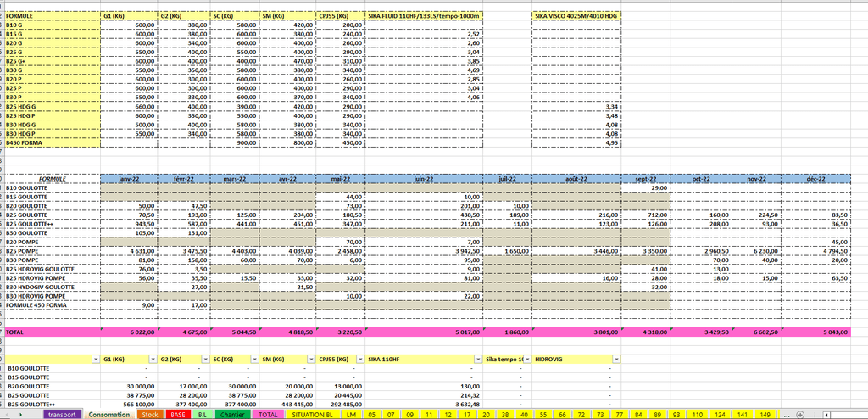This screenshot has width=868, height=419.
Task: Select the déc-22 month header
Action: [816, 179]
